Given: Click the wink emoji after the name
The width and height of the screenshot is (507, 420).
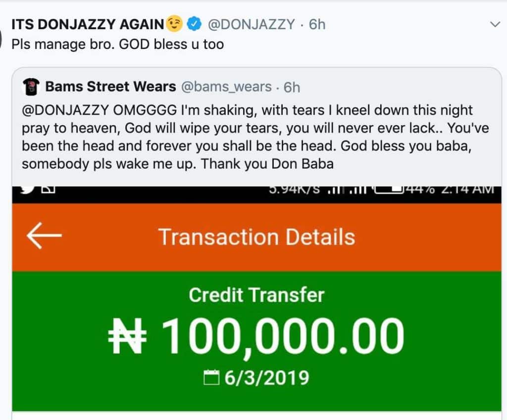Looking at the screenshot, I should 174,23.
